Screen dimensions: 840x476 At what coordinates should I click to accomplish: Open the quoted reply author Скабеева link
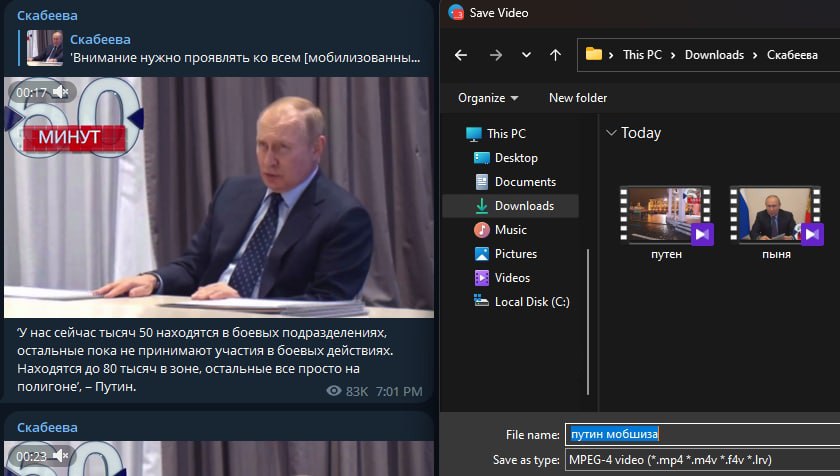(x=100, y=39)
